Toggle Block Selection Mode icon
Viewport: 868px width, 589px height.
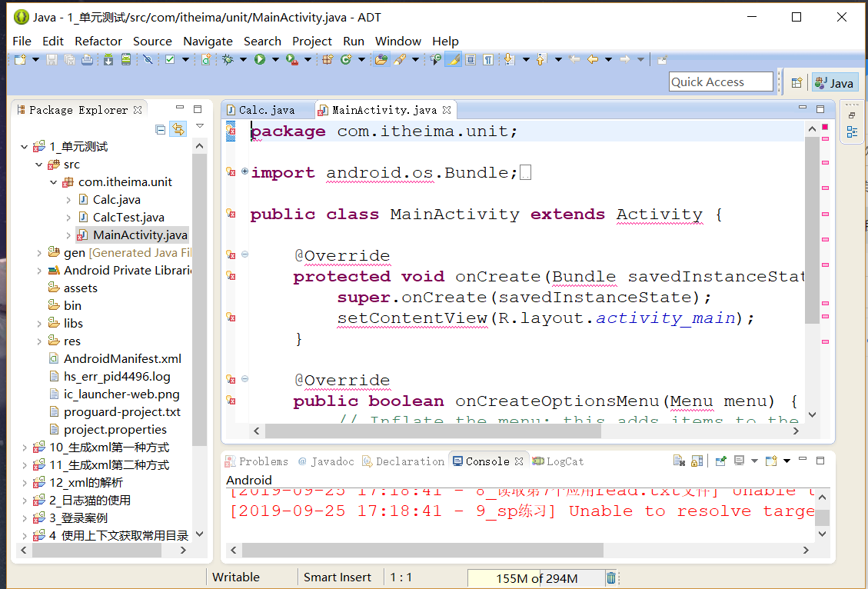[471, 59]
